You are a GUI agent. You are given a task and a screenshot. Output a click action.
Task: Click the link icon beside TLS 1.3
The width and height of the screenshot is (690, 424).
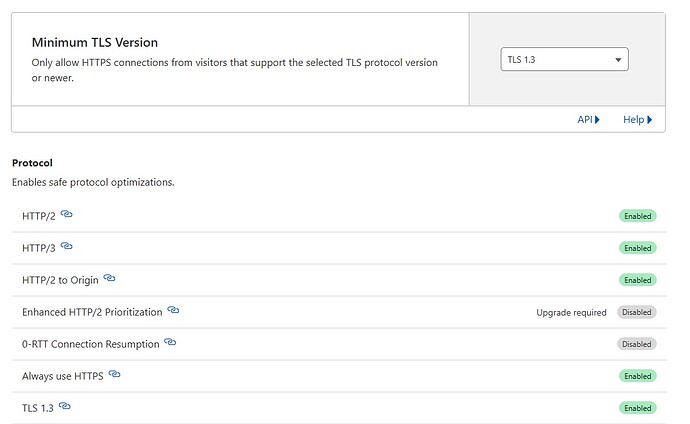65,406
